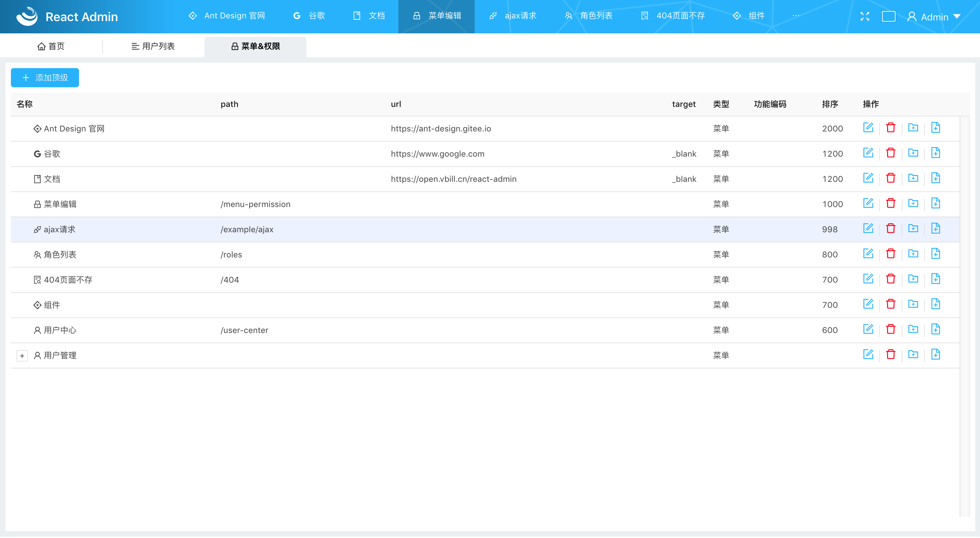Screen dimensions: 980x538
Task: Delete the 用户中心 row
Action: click(890, 329)
